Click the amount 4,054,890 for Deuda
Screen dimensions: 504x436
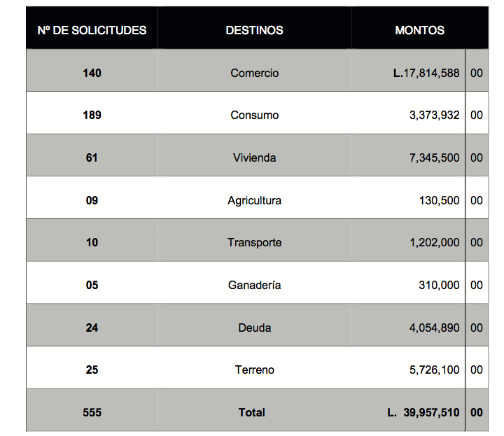pyautogui.click(x=434, y=328)
